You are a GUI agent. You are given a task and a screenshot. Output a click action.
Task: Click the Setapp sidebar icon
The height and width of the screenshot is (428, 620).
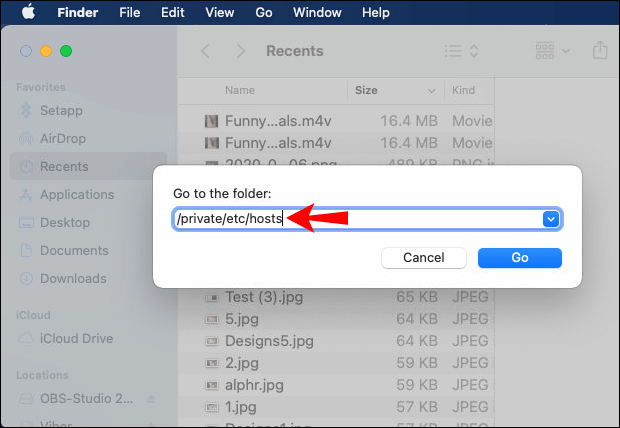(x=26, y=110)
